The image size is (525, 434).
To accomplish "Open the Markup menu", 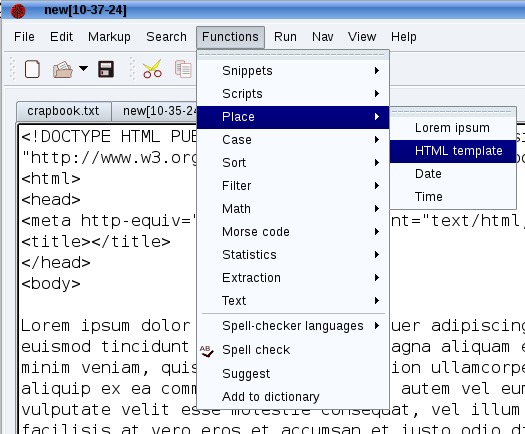I will point(109,37).
